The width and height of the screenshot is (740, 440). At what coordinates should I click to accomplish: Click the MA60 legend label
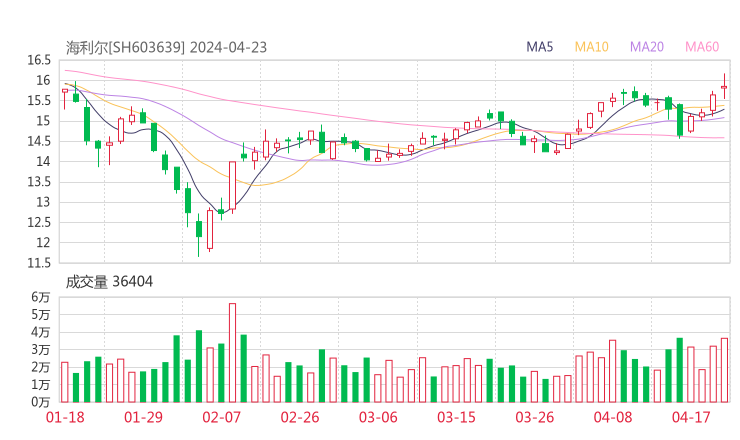[702, 47]
